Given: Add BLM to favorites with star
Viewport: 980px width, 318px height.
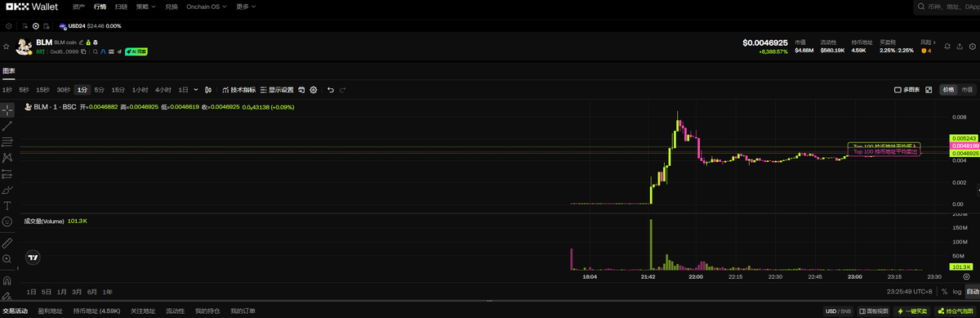Looking at the screenshot, I should (7, 47).
